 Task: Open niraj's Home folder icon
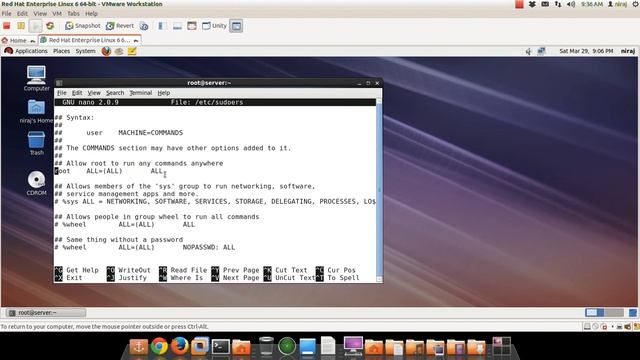[36, 111]
